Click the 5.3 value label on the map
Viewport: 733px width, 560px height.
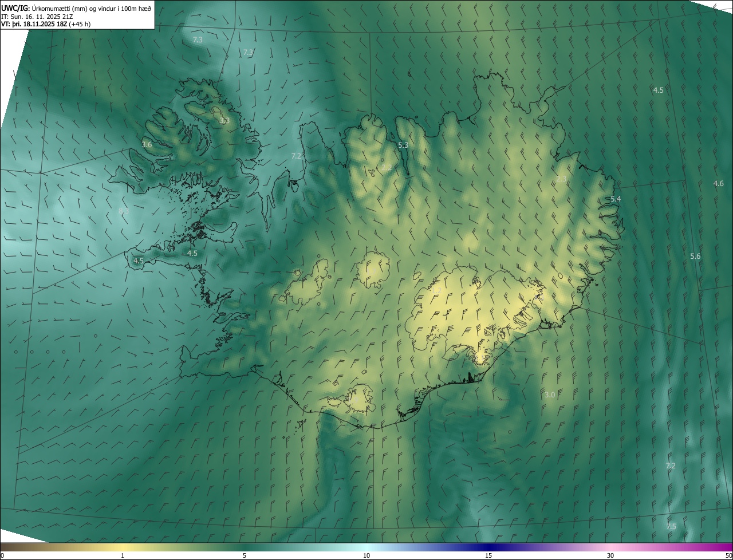coord(403,145)
